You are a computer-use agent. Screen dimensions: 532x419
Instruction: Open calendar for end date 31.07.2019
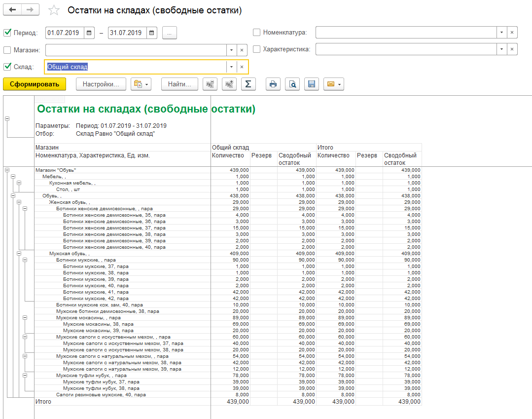[152, 33]
